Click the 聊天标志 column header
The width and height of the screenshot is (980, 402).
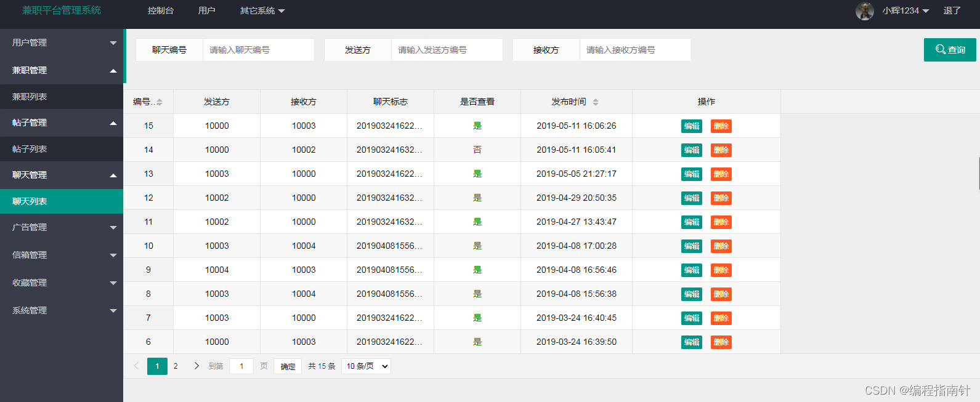coord(391,102)
